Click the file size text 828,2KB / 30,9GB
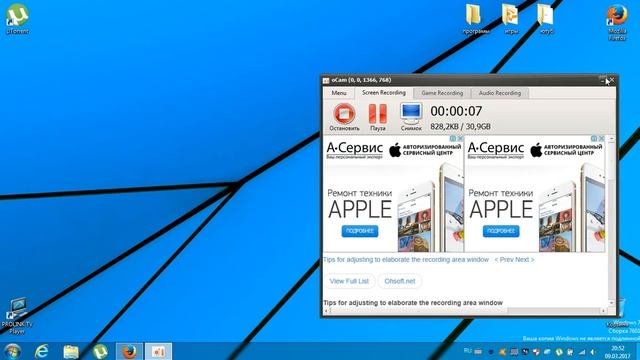This screenshot has height=360, width=640. pyautogui.click(x=460, y=127)
